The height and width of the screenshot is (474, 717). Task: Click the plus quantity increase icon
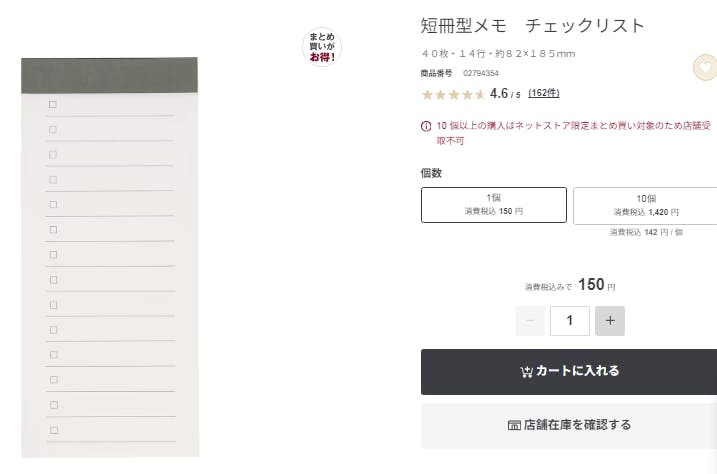tap(610, 321)
